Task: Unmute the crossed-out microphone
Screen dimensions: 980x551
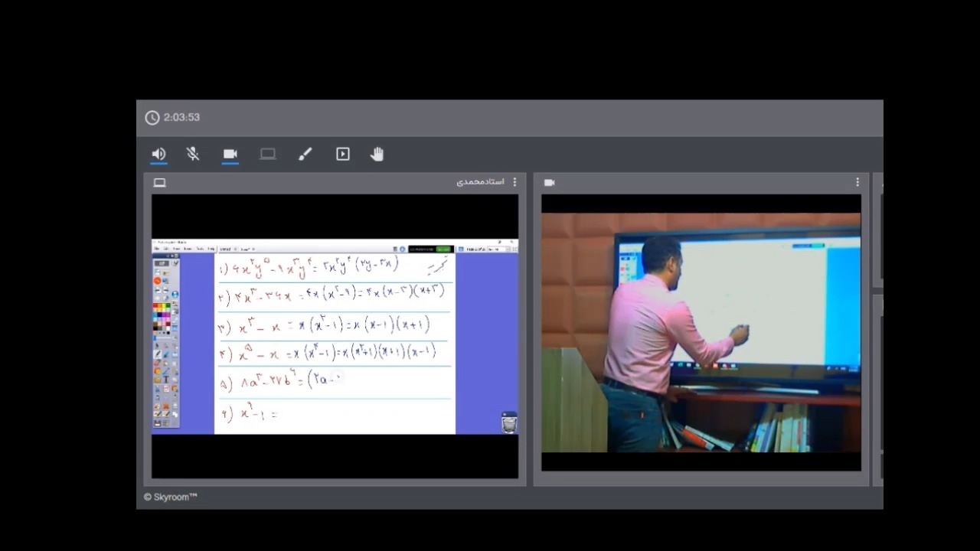Action: (193, 154)
